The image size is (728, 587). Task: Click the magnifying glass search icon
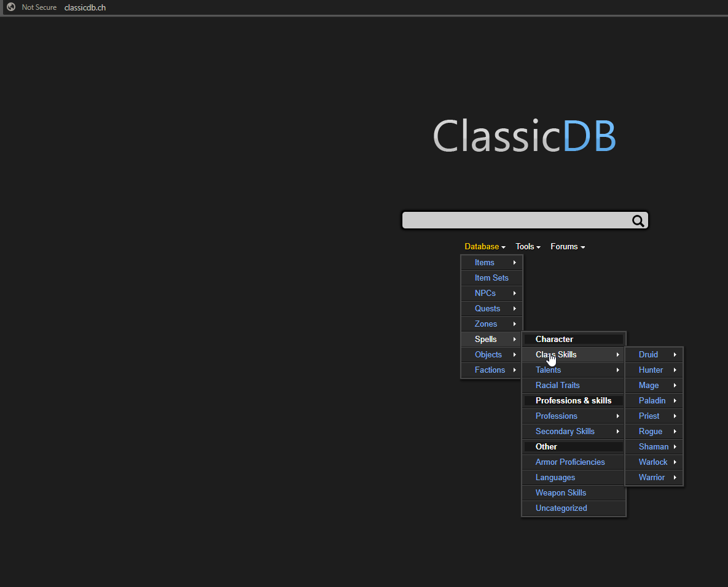(x=638, y=221)
